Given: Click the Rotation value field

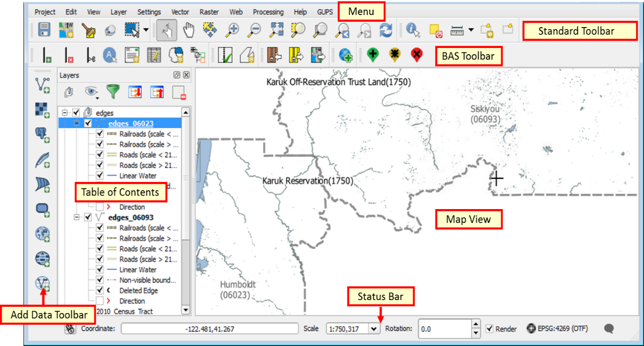Looking at the screenshot, I should [x=444, y=329].
